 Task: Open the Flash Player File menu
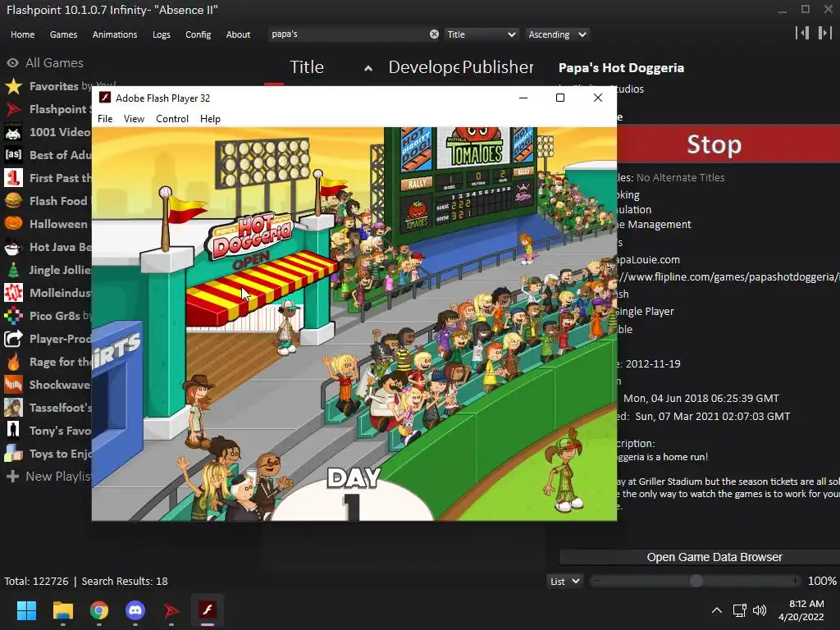105,118
